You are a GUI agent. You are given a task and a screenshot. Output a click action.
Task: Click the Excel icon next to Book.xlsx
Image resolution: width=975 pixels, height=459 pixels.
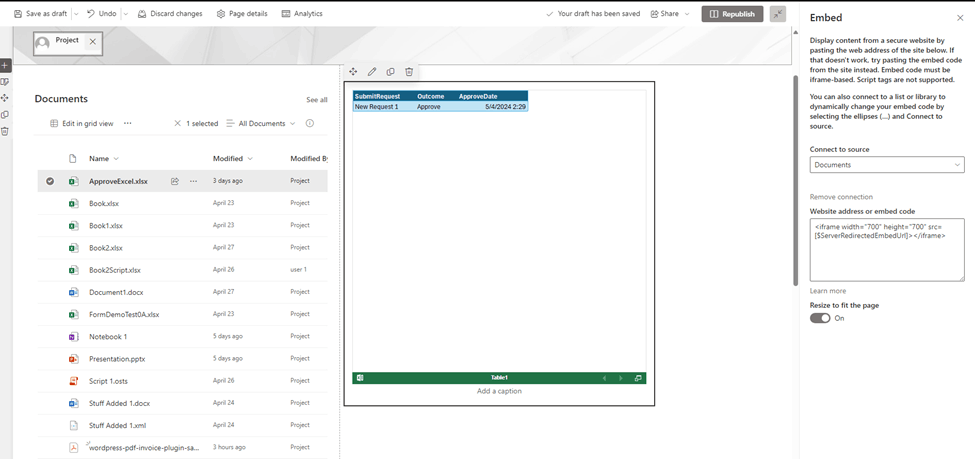tap(73, 203)
